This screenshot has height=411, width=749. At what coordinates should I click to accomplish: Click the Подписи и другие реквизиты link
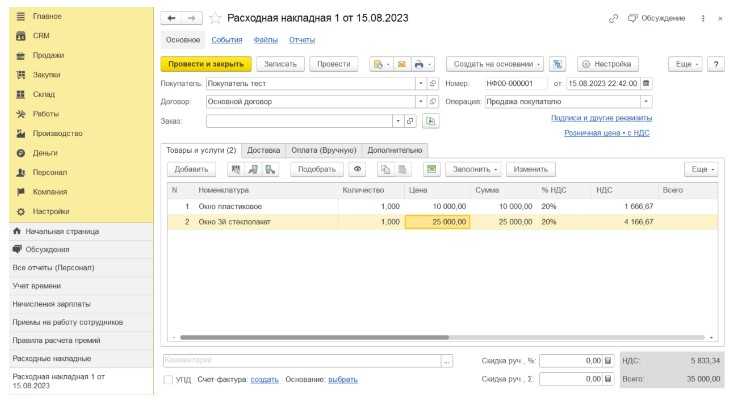(601, 118)
